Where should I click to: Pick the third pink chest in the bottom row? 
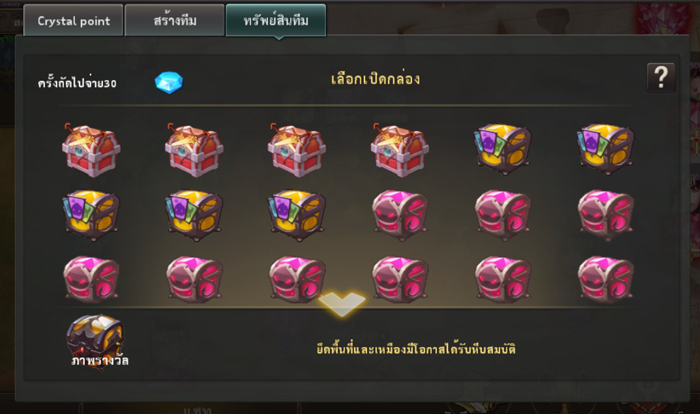pos(297,279)
